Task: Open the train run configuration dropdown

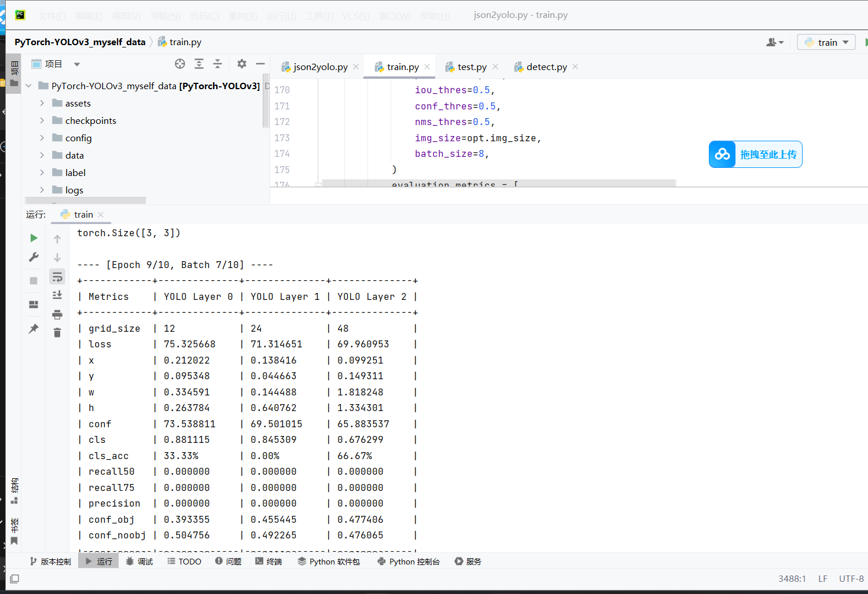Action: (x=826, y=42)
